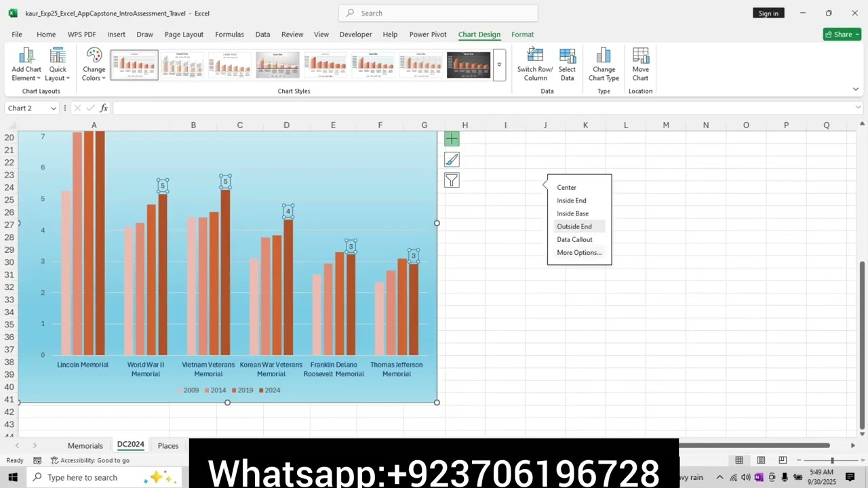Viewport: 868px width, 488px height.
Task: Select column header K
Action: point(585,125)
